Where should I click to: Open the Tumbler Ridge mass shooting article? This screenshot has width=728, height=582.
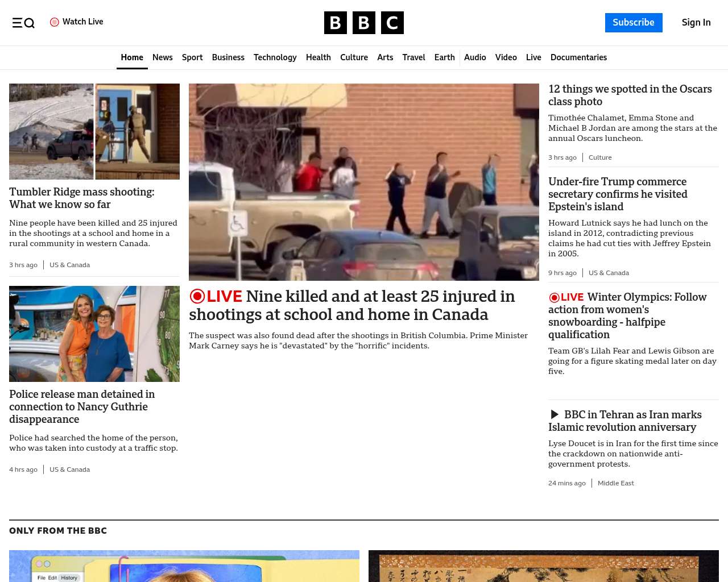82,198
